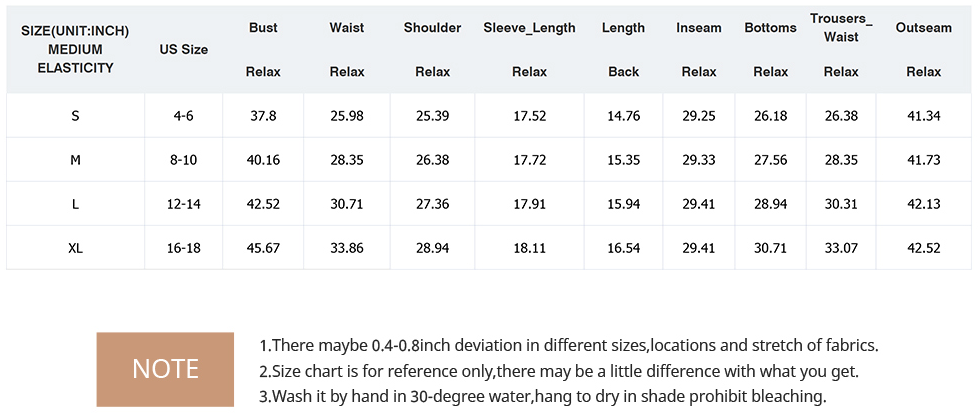Select the Outseam column header
Image resolution: width=978 pixels, height=413 pixels.
tap(924, 28)
